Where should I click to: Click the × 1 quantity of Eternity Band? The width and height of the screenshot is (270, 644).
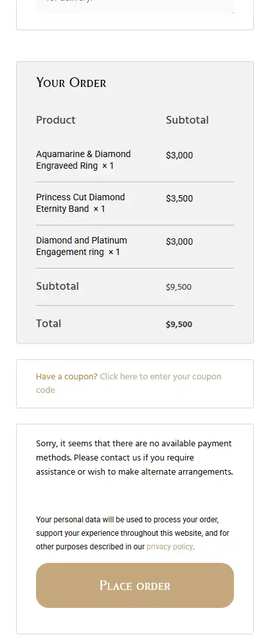click(x=99, y=209)
